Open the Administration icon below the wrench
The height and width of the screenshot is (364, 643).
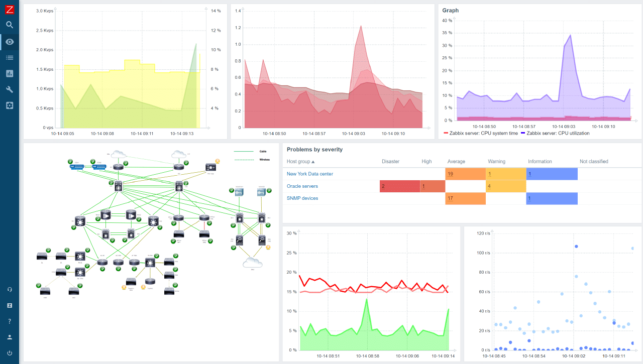tap(10, 105)
